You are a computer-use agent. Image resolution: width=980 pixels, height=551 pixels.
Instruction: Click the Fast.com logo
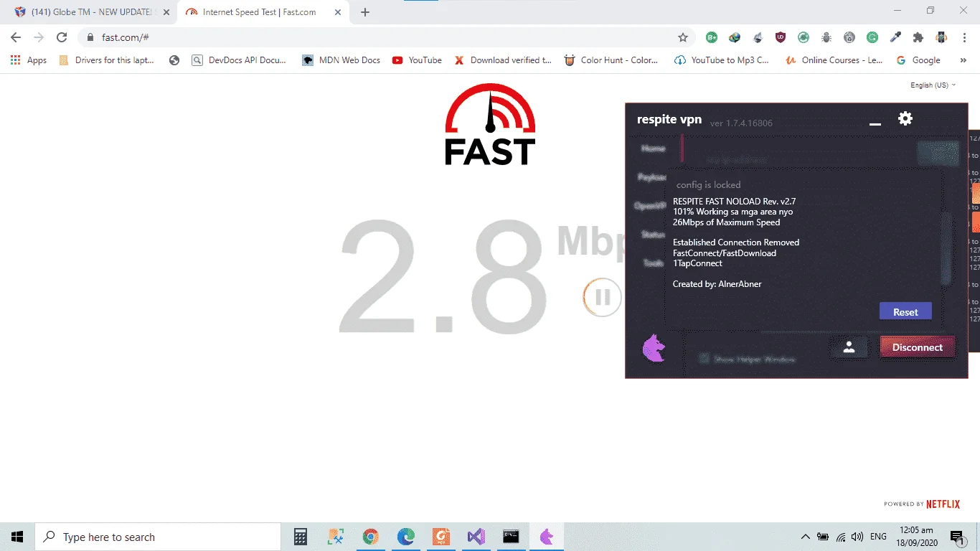point(490,124)
